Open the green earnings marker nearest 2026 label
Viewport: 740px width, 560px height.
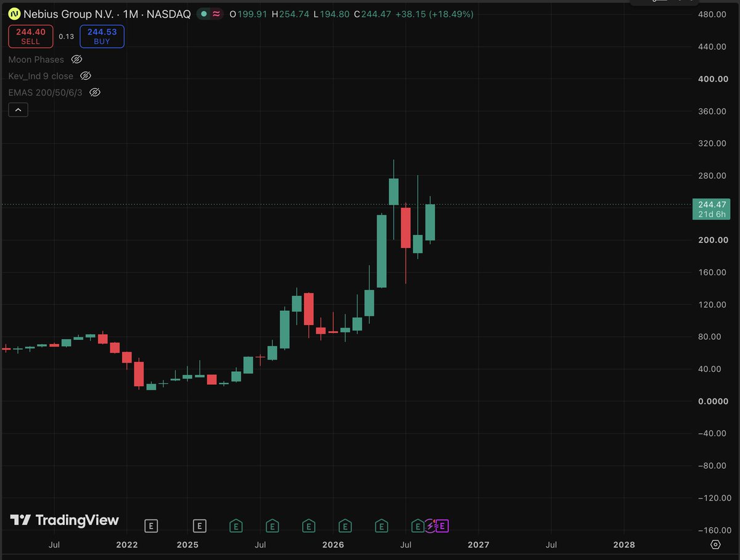[345, 526]
